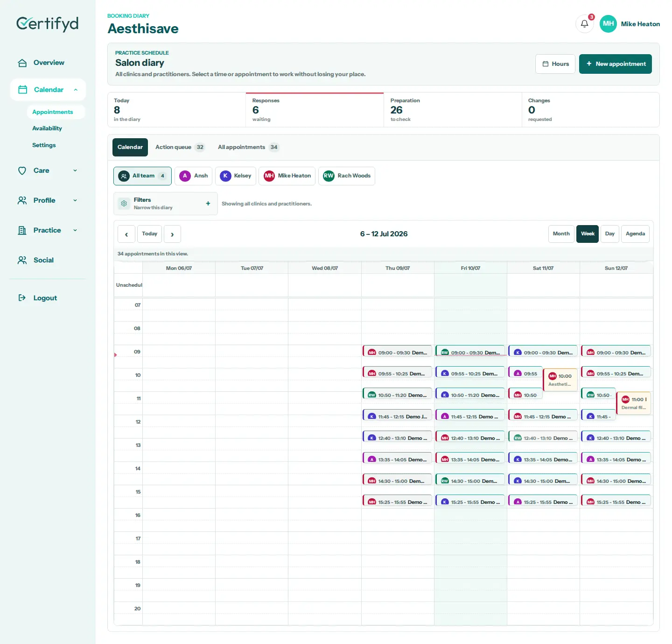Go to the previous week arrow
Viewport: 672px width, 644px height.
click(x=126, y=234)
